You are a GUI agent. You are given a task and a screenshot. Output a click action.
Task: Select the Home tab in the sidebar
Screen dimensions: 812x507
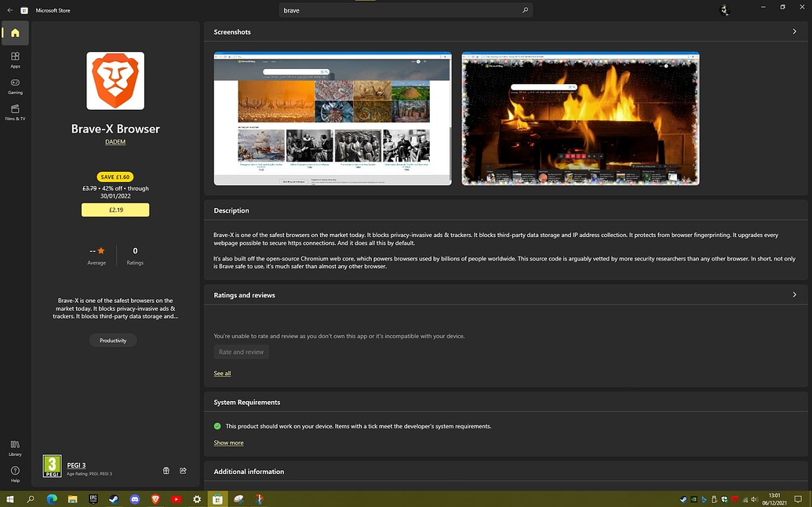click(x=14, y=34)
